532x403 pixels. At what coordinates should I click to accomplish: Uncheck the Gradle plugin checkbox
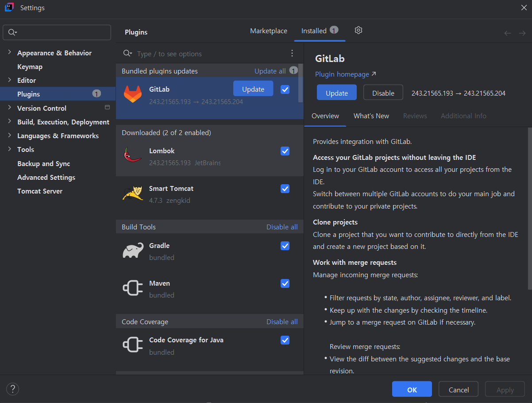point(285,246)
